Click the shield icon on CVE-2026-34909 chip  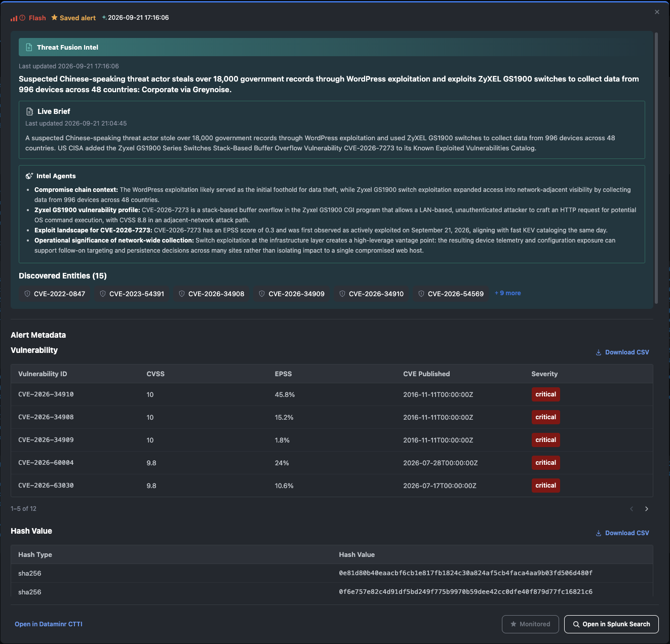pos(262,294)
